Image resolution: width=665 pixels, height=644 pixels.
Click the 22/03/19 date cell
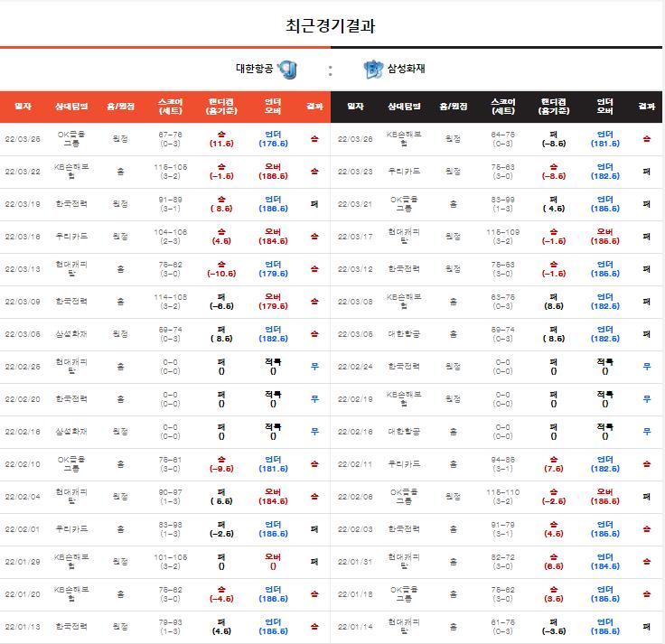click(x=23, y=204)
